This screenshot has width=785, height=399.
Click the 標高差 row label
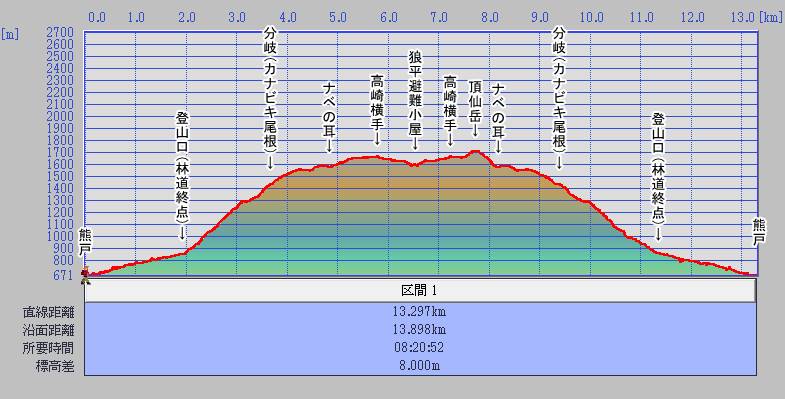tap(55, 366)
